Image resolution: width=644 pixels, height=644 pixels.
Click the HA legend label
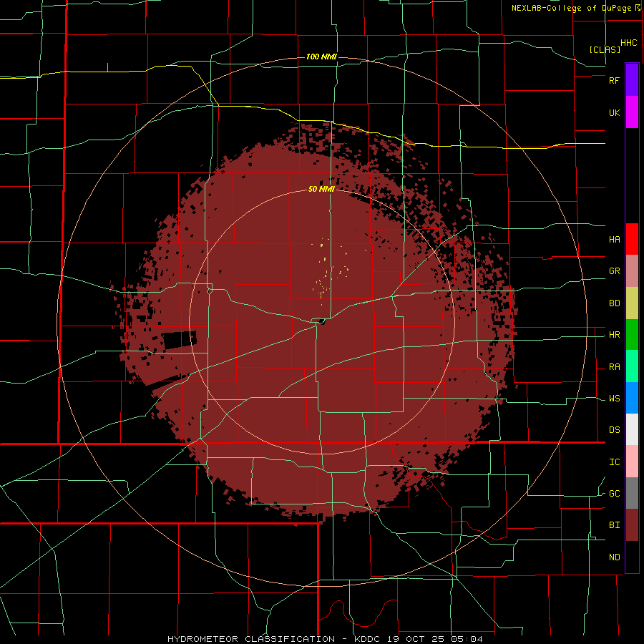point(615,240)
